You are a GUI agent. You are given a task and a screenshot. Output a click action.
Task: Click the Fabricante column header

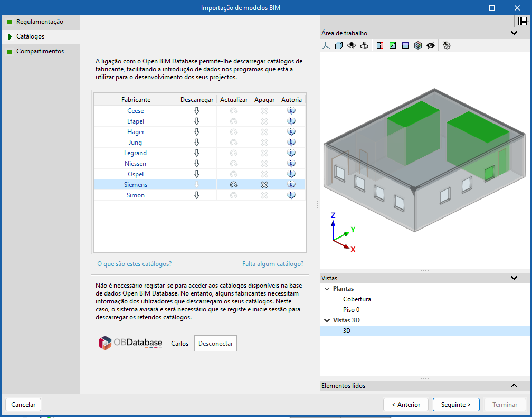tap(136, 99)
